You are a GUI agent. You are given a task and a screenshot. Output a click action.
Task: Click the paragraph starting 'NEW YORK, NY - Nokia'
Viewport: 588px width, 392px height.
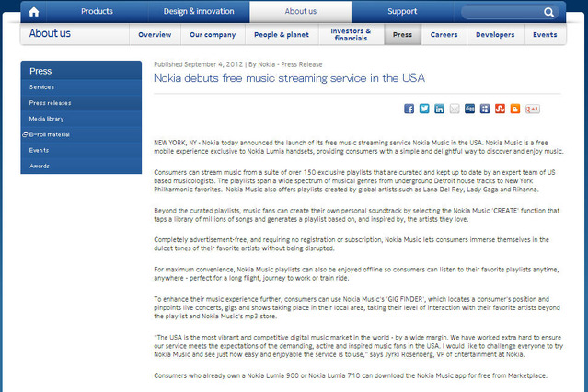359,147
